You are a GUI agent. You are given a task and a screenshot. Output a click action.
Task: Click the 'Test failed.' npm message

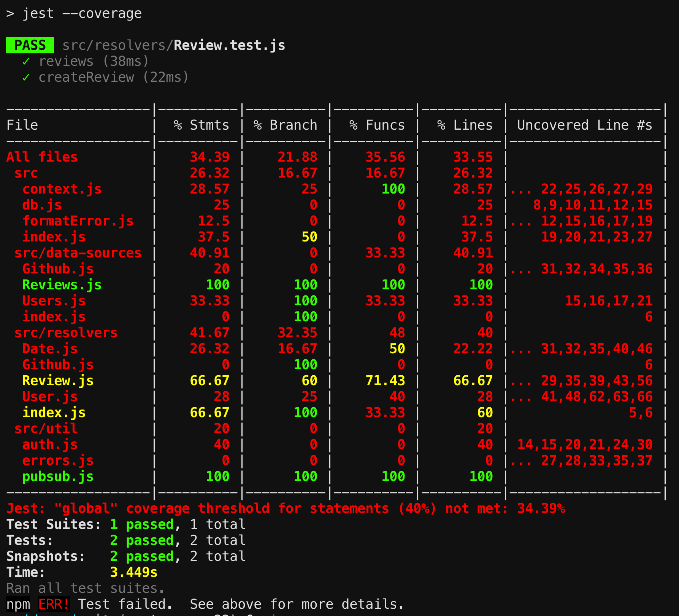[125, 604]
